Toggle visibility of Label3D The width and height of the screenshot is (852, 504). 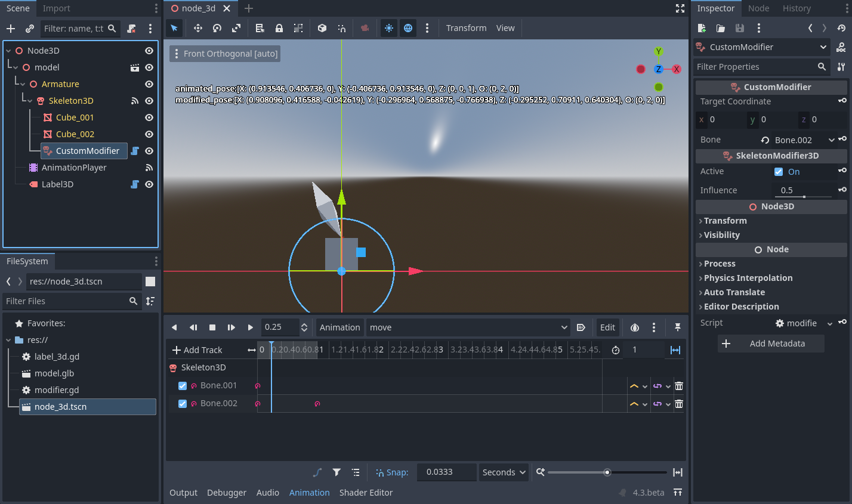(149, 184)
